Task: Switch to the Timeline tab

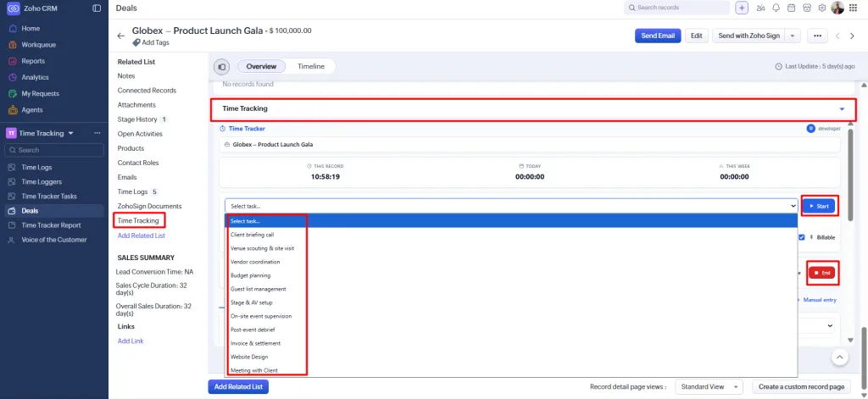Action: pyautogui.click(x=311, y=66)
